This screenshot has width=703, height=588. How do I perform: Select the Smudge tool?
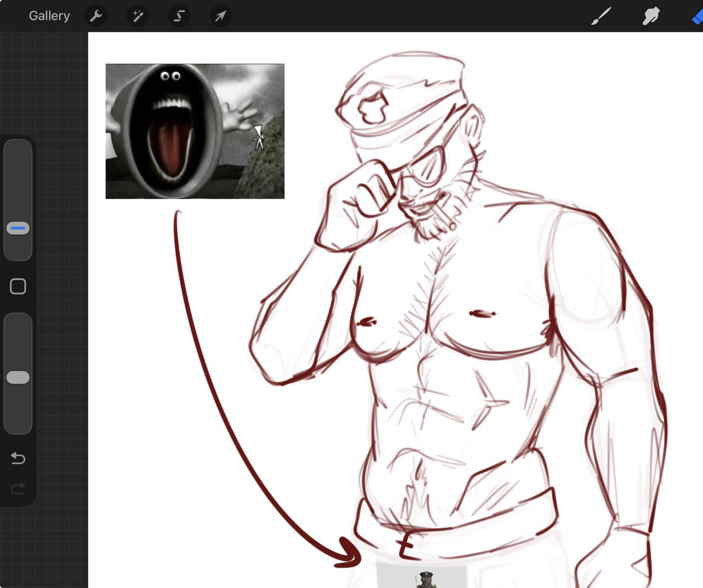coord(651,16)
